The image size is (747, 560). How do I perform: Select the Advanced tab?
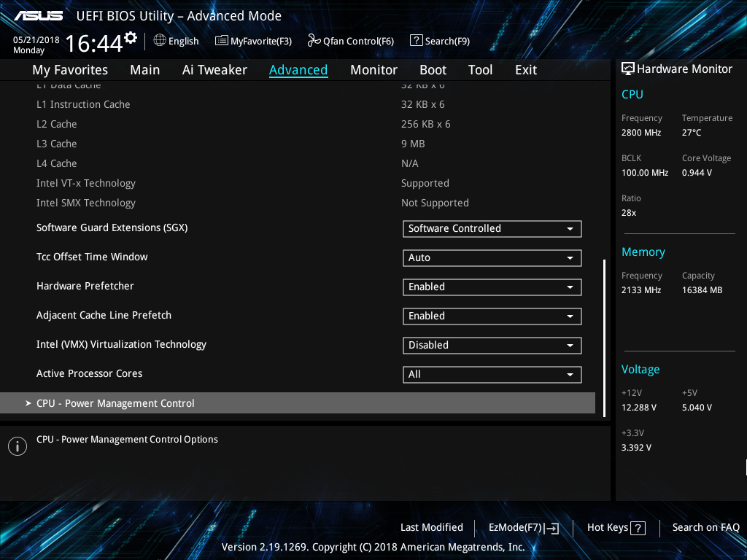(x=298, y=70)
